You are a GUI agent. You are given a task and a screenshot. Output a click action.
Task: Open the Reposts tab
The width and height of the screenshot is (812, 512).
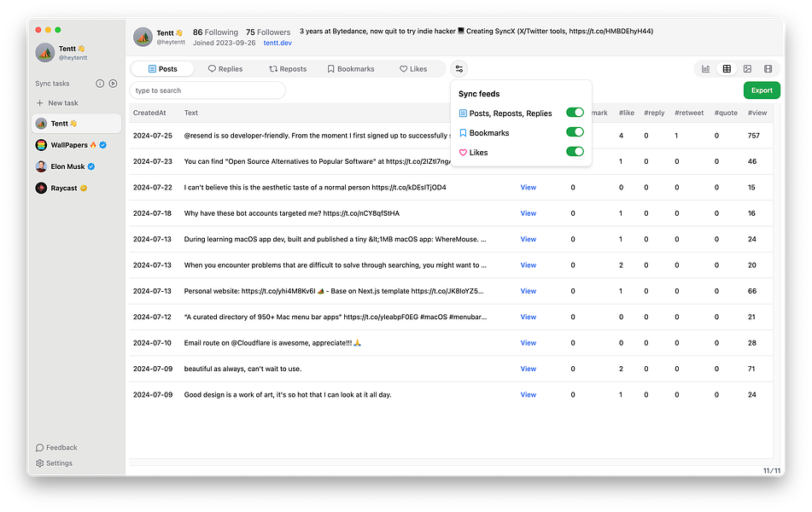[x=288, y=69]
